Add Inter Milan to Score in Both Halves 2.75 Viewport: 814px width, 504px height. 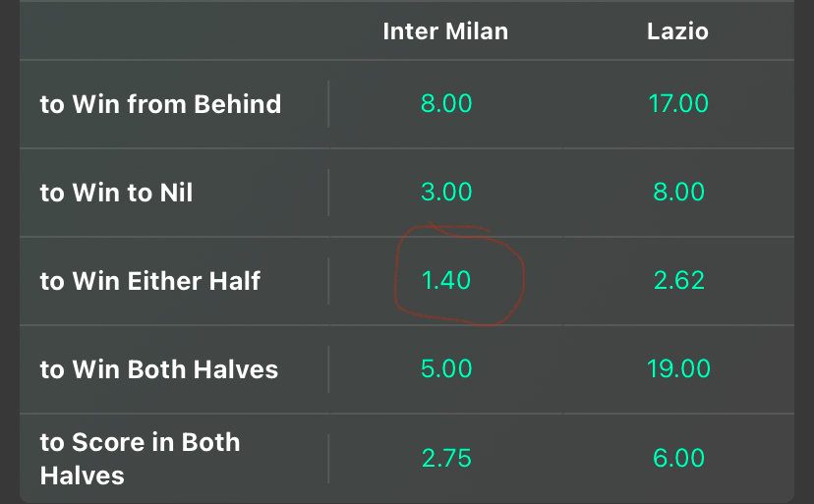446,459
